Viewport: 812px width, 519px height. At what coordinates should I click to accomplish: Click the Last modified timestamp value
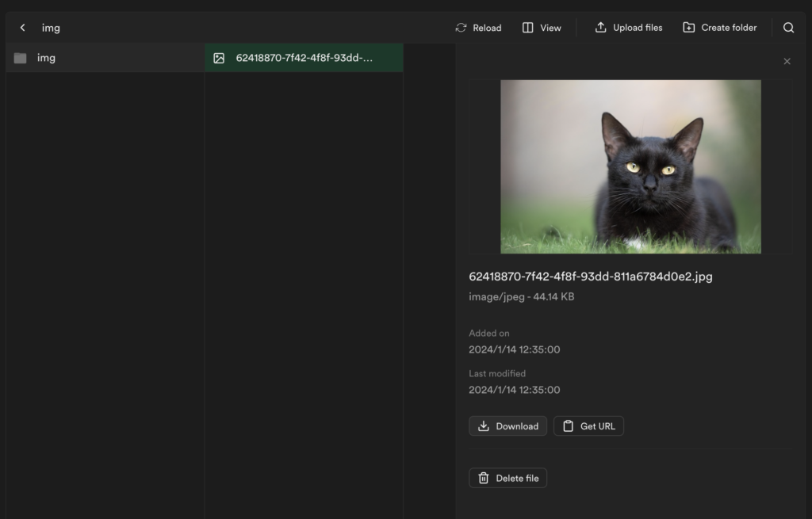(514, 390)
